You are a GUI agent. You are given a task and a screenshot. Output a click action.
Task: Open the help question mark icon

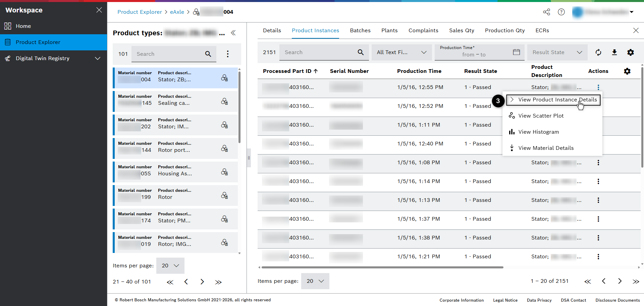click(x=561, y=12)
